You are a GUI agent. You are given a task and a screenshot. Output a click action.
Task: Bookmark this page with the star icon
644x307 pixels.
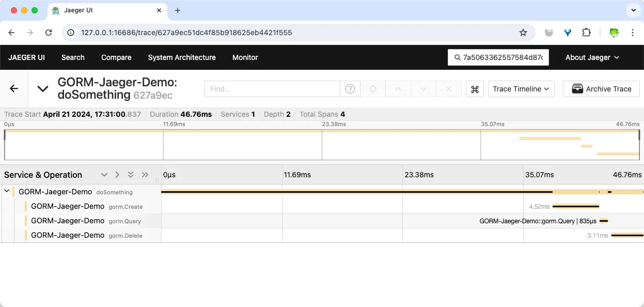coord(523,33)
